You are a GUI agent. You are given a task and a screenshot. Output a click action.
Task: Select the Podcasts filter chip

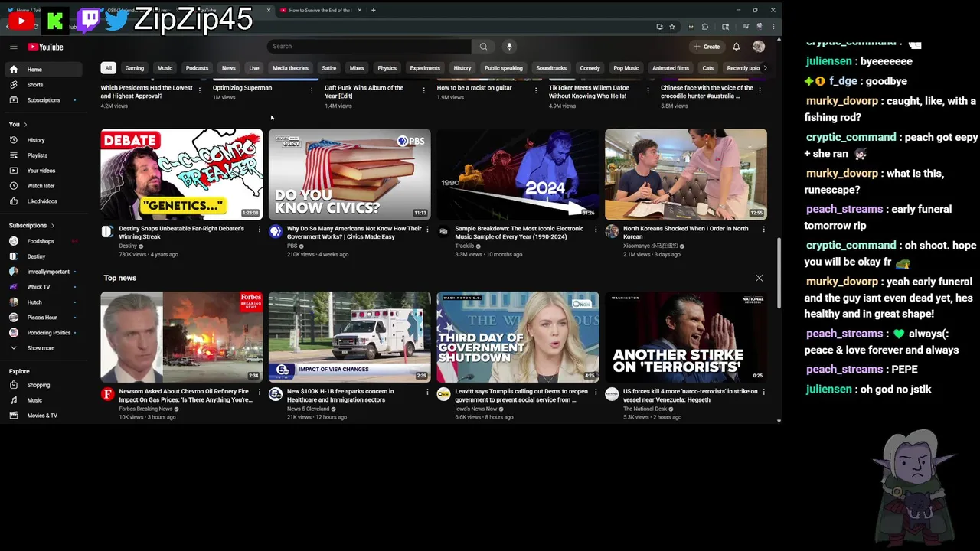point(197,68)
